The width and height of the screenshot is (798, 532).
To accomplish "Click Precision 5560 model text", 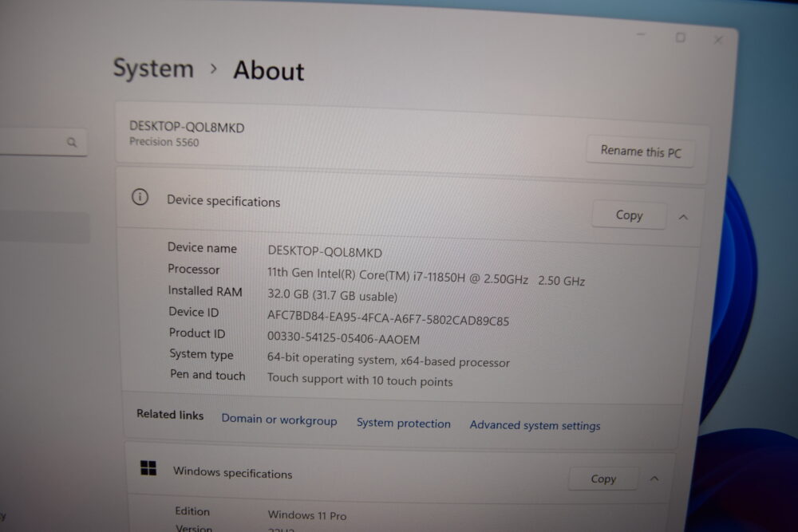I will coord(164,142).
